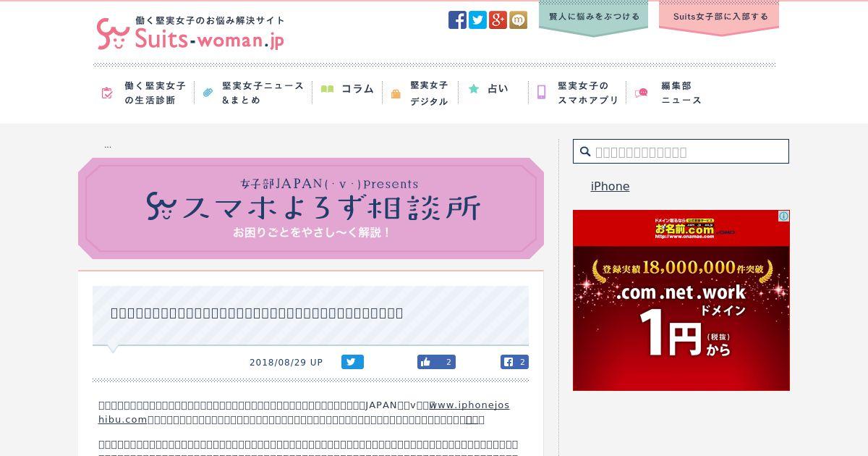
Task: Open the Google+ icon in header
Action: (498, 20)
